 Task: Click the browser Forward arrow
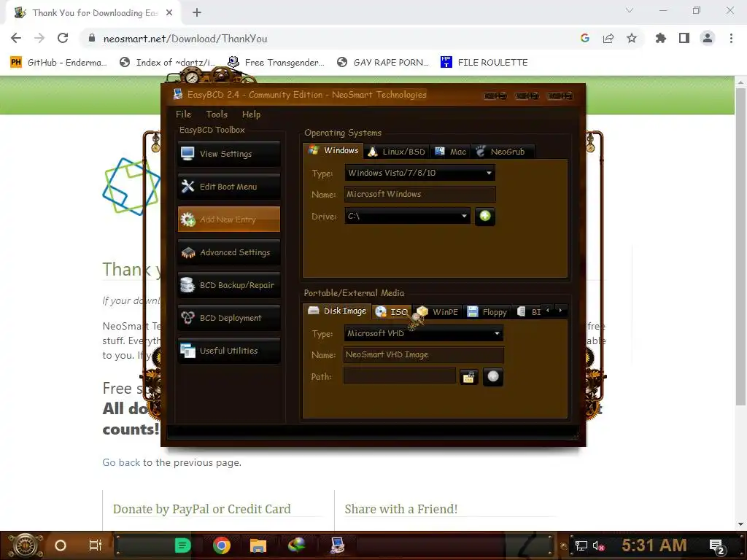point(39,38)
